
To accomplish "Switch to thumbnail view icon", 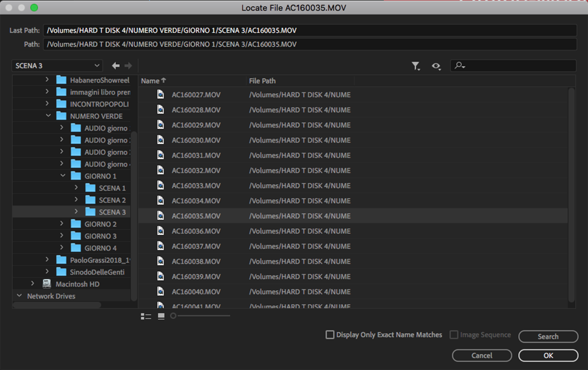I will click(x=161, y=316).
